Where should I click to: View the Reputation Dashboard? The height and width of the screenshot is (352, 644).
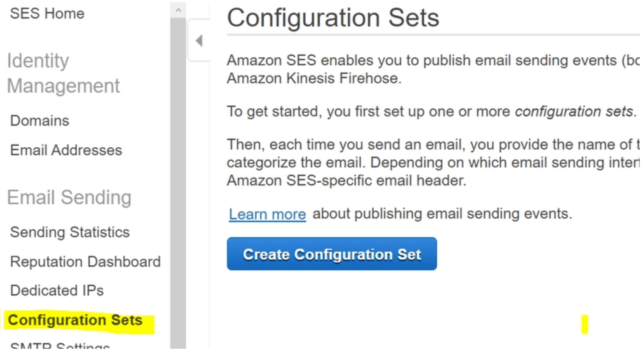[x=85, y=262]
